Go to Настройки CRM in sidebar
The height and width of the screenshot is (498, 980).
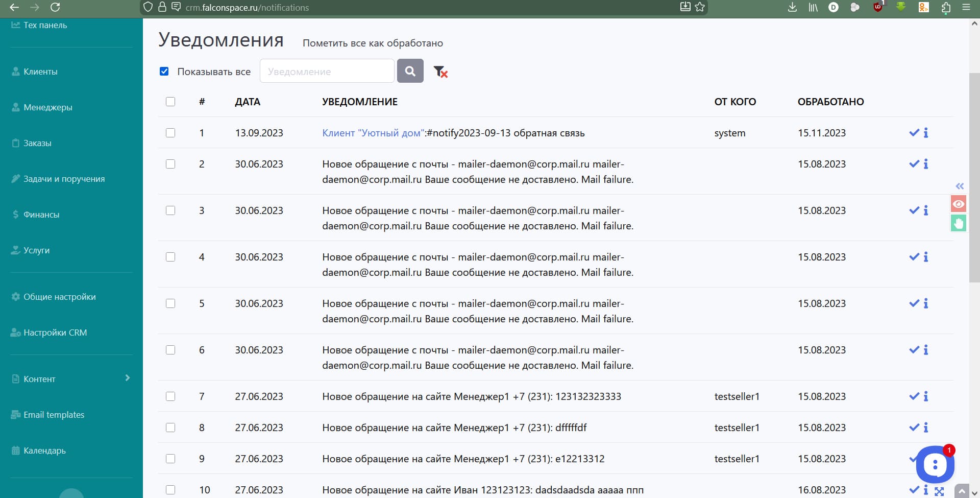[55, 333]
